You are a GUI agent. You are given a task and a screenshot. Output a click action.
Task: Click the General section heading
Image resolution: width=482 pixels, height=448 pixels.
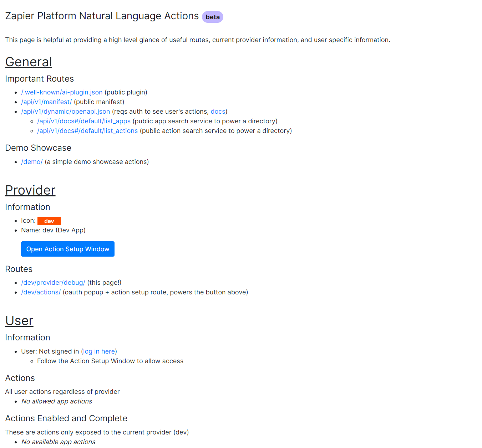[x=28, y=62]
